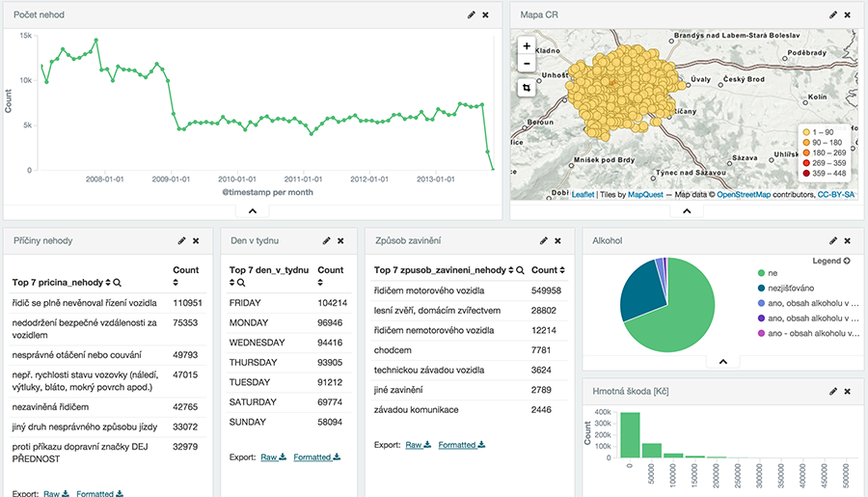Open the Leaflet attribution link

[583, 195]
